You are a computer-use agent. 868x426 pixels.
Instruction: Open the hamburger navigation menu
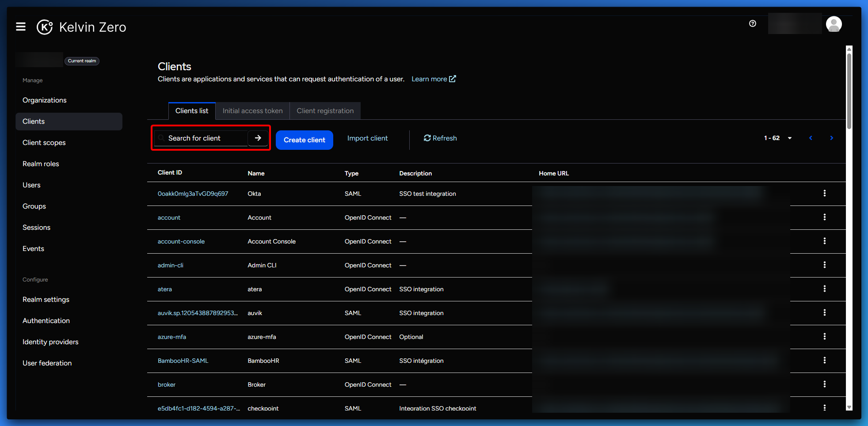(x=21, y=27)
